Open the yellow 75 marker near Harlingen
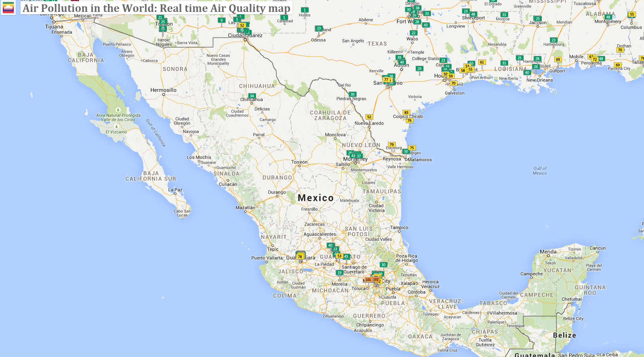This screenshot has height=357, width=644. click(412, 148)
